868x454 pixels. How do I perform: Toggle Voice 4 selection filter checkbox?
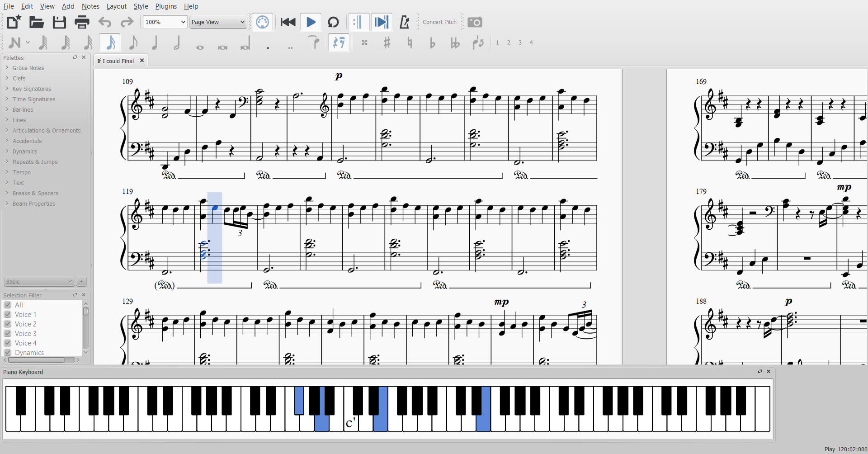[x=8, y=343]
